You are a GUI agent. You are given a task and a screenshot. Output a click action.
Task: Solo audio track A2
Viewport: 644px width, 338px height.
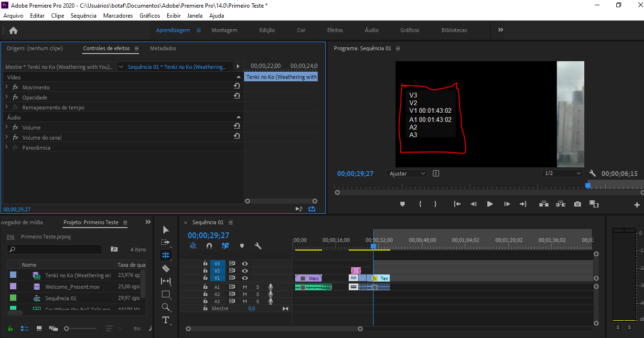point(258,294)
